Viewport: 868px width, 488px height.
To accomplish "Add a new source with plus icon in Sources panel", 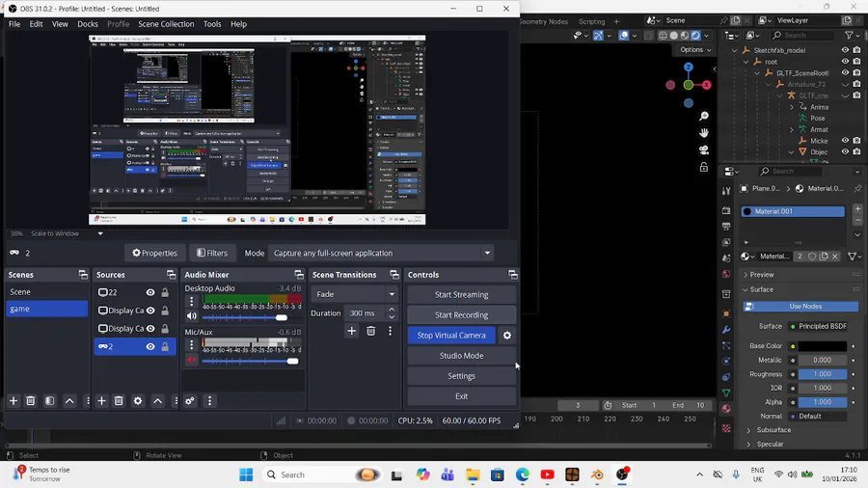I will 101,400.
